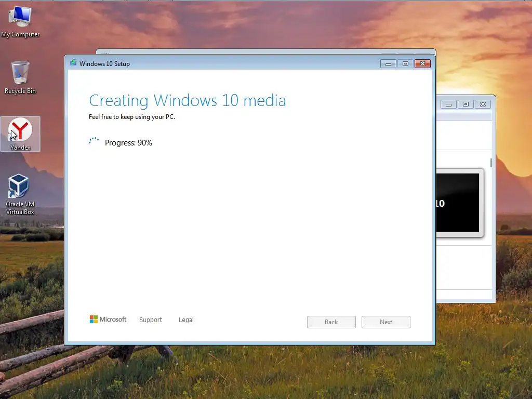
Task: Close the Windows 10 Setup window
Action: click(422, 64)
